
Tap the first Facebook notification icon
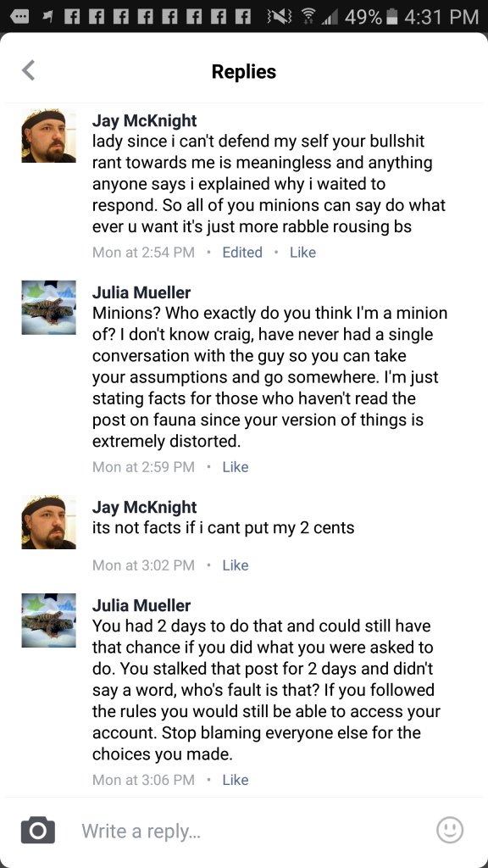71,17
